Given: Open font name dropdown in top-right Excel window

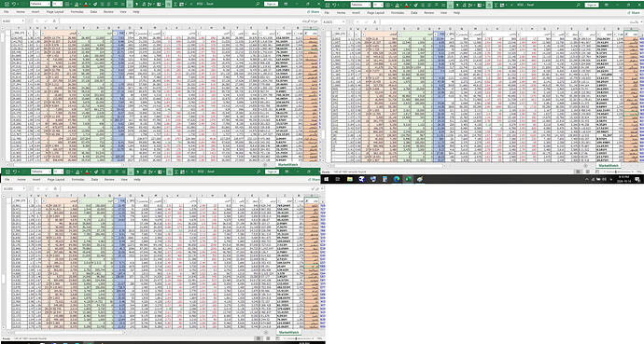Looking at the screenshot, I should tap(369, 5).
